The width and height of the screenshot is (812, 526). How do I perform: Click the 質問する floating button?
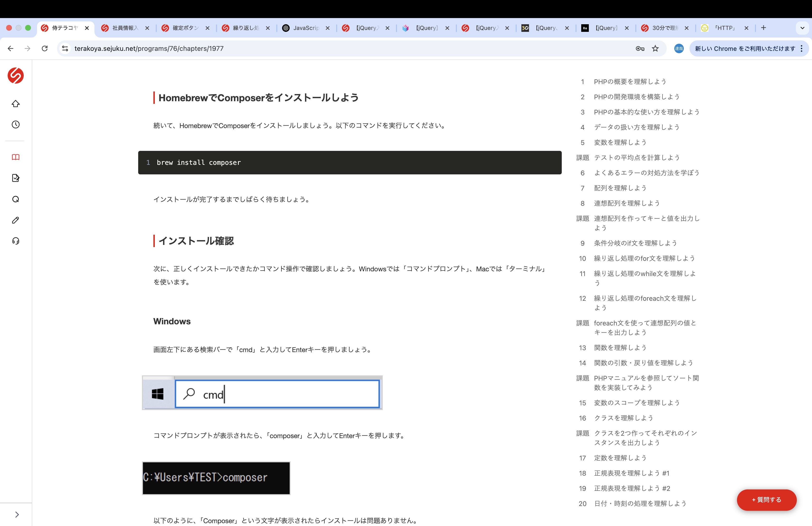766,500
